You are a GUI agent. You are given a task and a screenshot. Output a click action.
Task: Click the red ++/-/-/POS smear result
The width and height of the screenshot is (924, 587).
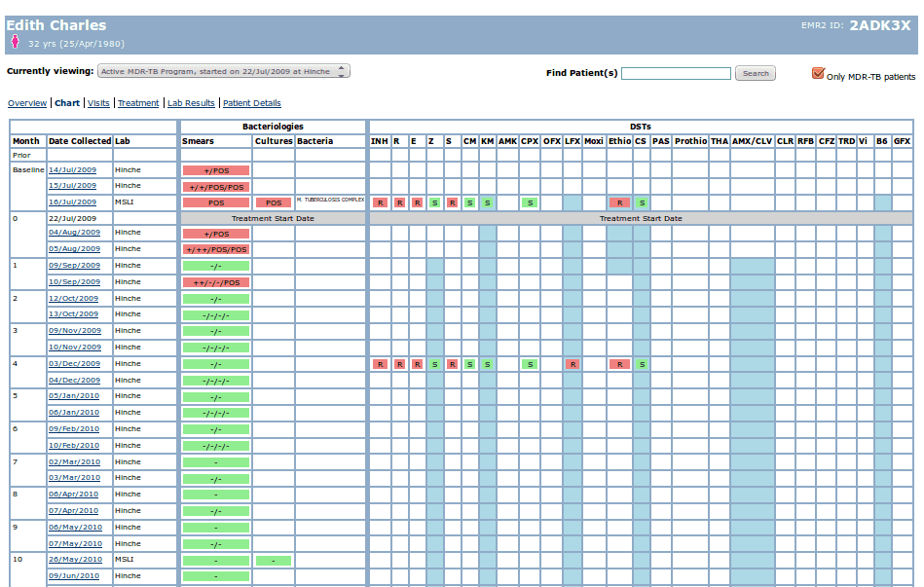215,282
